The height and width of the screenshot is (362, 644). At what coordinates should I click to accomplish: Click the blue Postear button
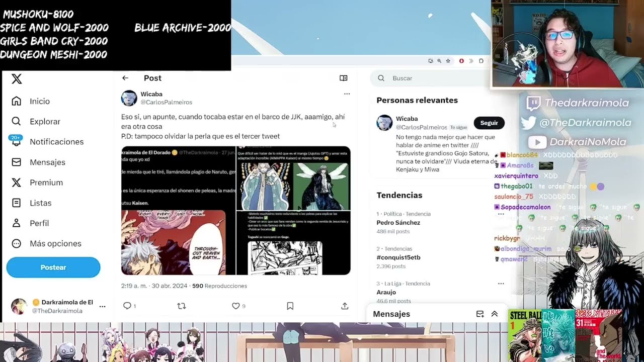[x=53, y=267]
